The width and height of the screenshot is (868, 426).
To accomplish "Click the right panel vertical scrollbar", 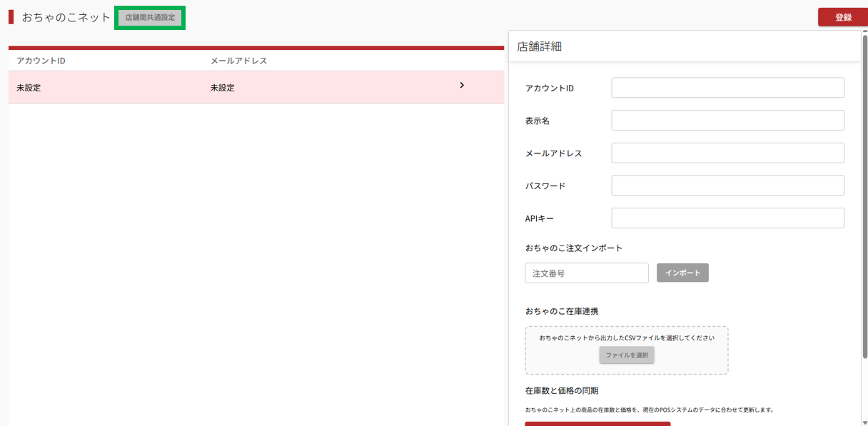I will click(x=864, y=214).
